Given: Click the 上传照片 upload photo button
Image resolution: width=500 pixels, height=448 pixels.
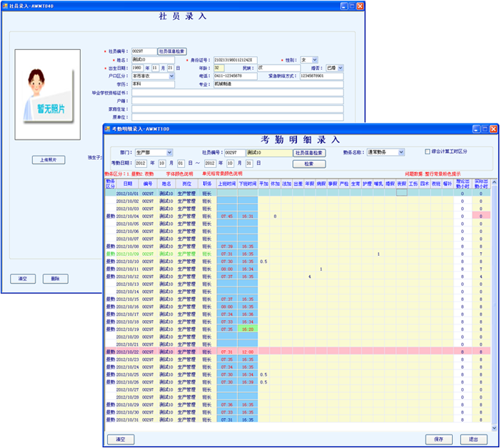Looking at the screenshot, I should coord(48,160).
